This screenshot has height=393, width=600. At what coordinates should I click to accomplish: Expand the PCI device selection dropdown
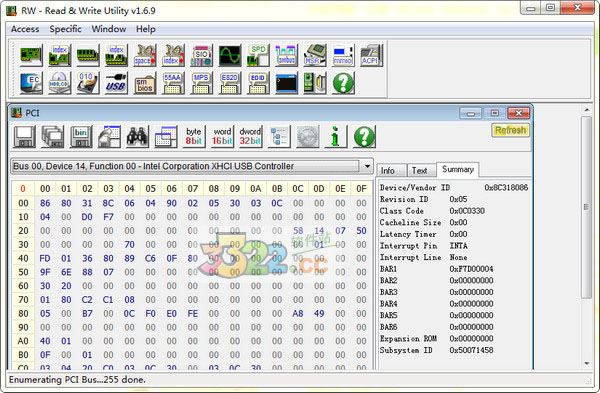pos(367,166)
